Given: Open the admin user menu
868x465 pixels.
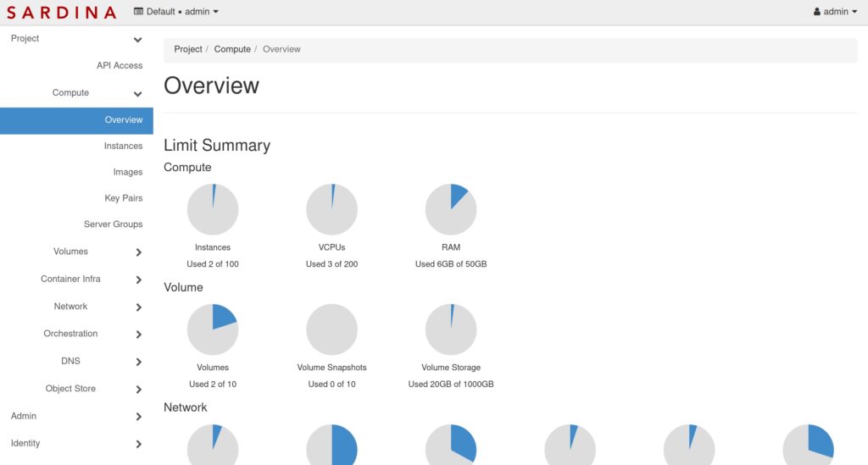Looking at the screenshot, I should (x=835, y=12).
